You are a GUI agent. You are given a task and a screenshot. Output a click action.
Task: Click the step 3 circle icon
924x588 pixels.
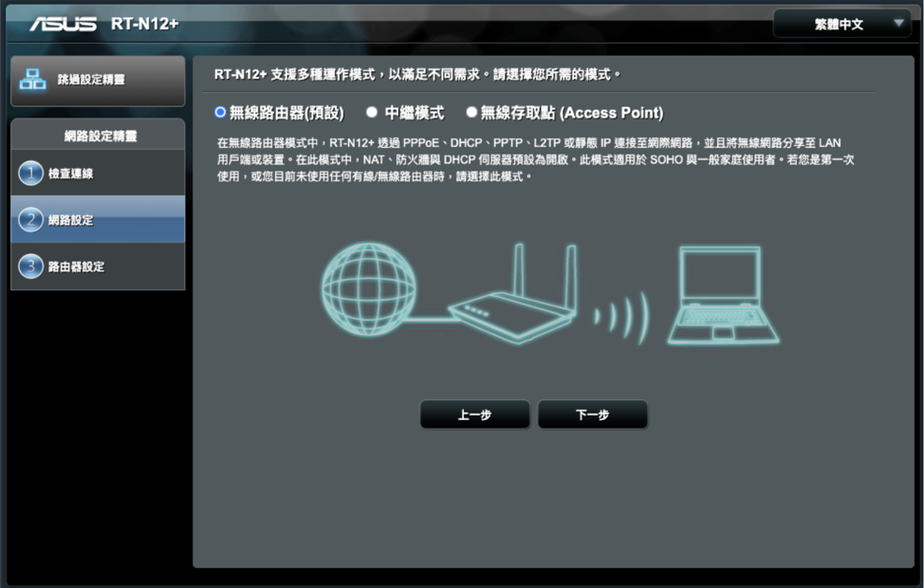tap(30, 266)
